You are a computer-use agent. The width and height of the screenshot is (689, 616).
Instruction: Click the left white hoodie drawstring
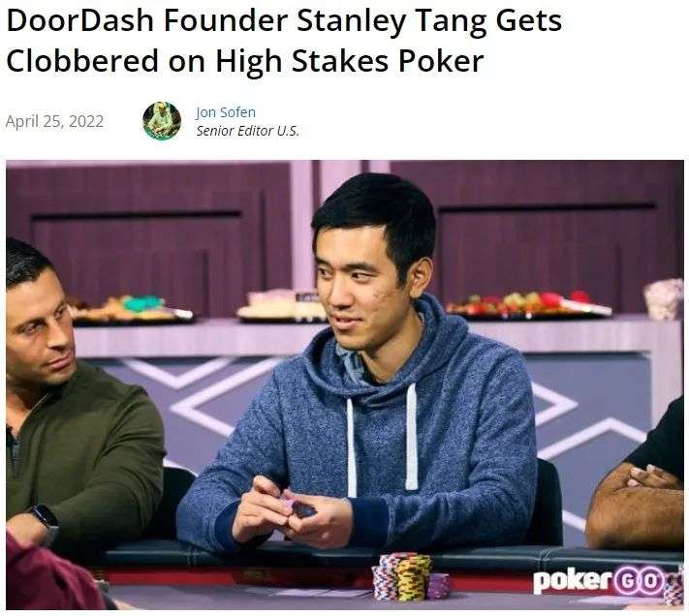[x=352, y=447]
